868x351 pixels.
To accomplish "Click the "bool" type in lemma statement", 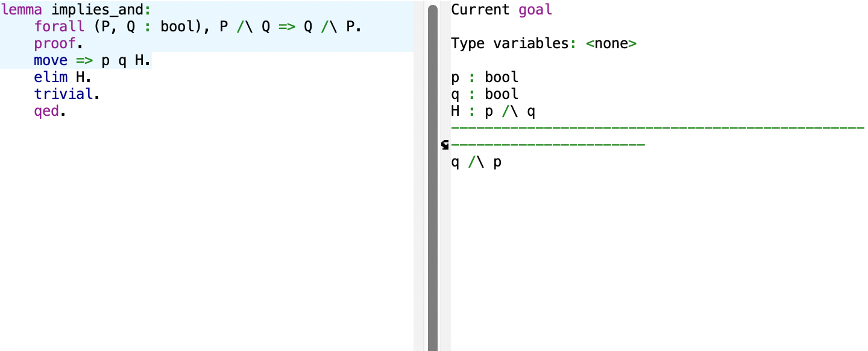I will tap(177, 27).
